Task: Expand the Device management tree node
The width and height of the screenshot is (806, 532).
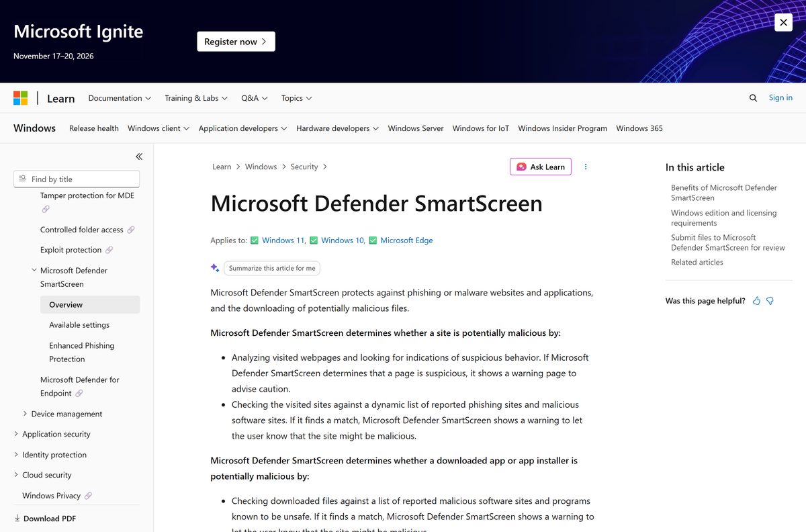Action: click(25, 414)
